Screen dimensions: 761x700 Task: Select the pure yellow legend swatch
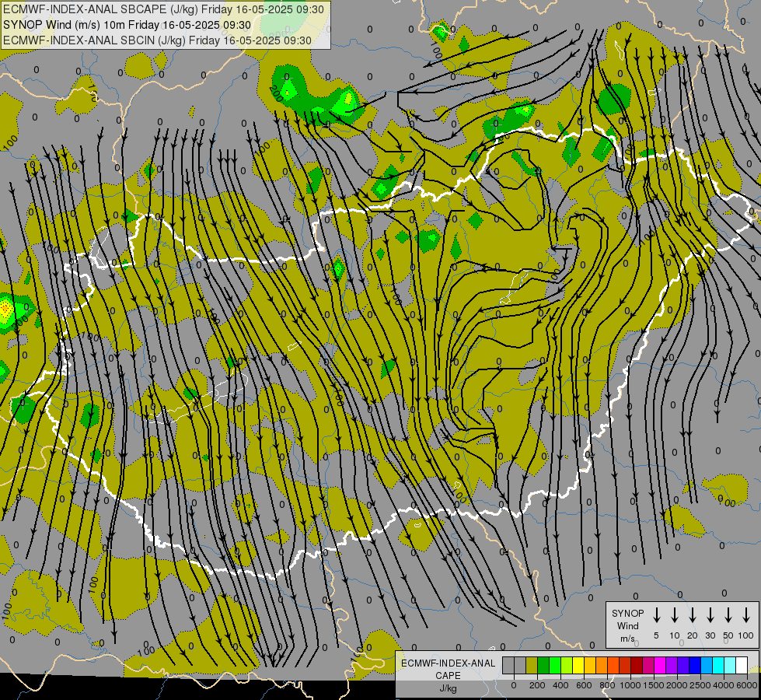coord(578,665)
